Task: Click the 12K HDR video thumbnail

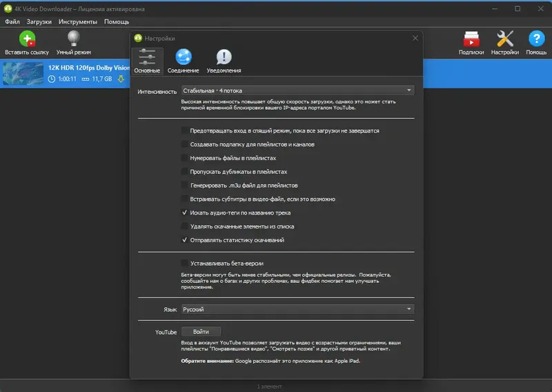Action: 23,74
